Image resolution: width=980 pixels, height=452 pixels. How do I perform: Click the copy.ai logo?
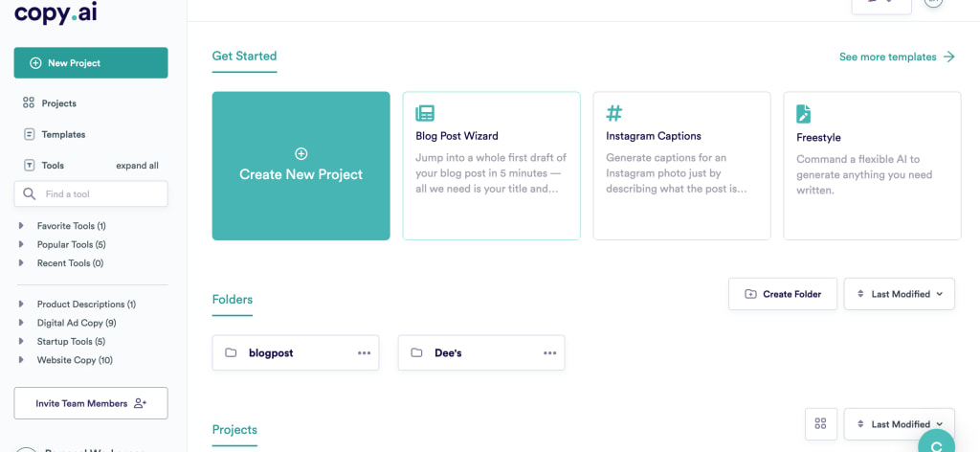(x=56, y=11)
